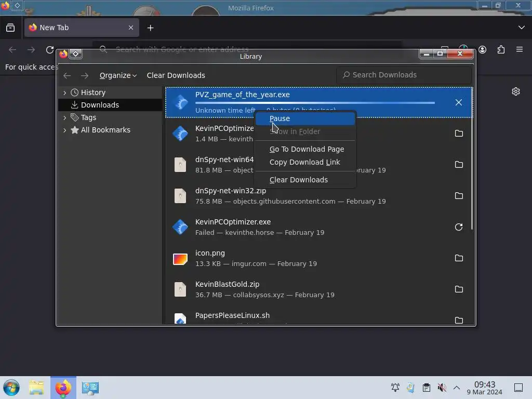Click the notifications bell in tray
The height and width of the screenshot is (399, 532).
click(x=395, y=387)
